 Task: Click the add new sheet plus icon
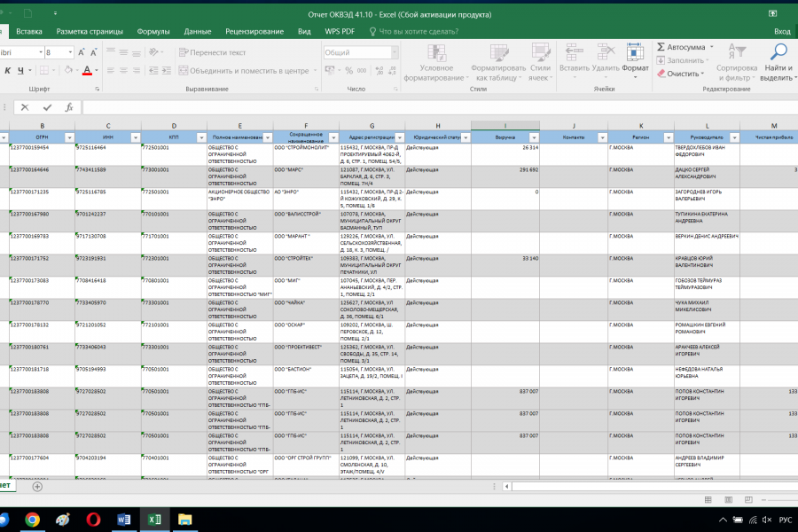[37, 486]
